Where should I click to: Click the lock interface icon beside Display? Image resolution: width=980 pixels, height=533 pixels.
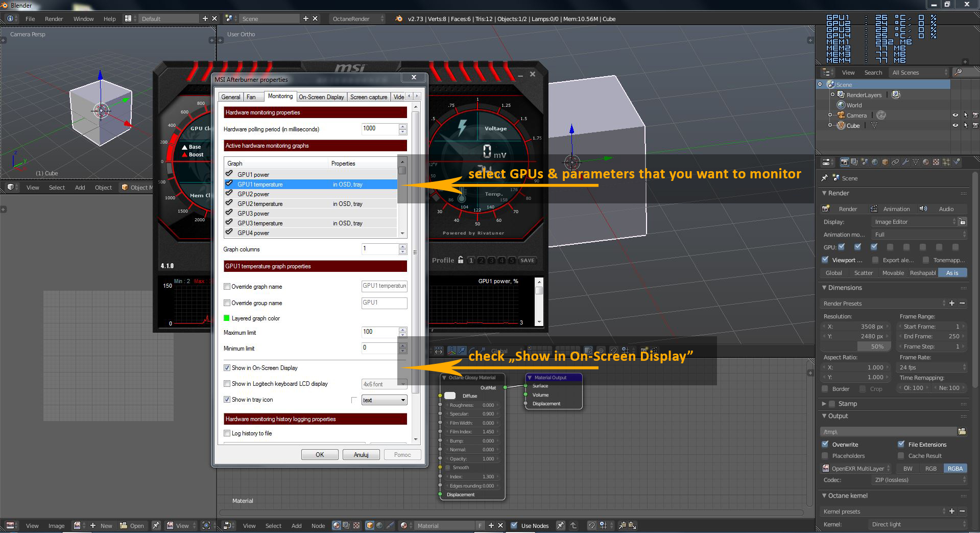pos(963,221)
